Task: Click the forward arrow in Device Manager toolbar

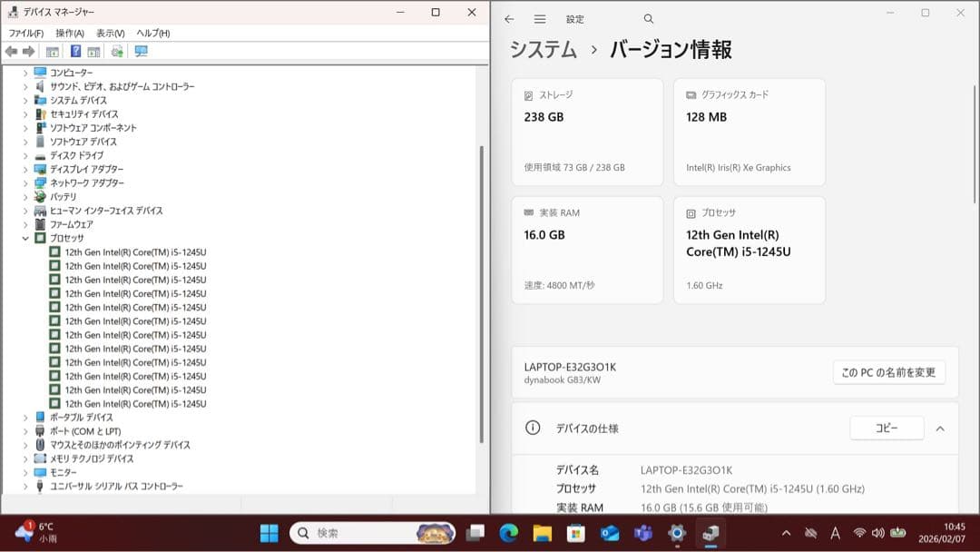Action: pos(30,52)
